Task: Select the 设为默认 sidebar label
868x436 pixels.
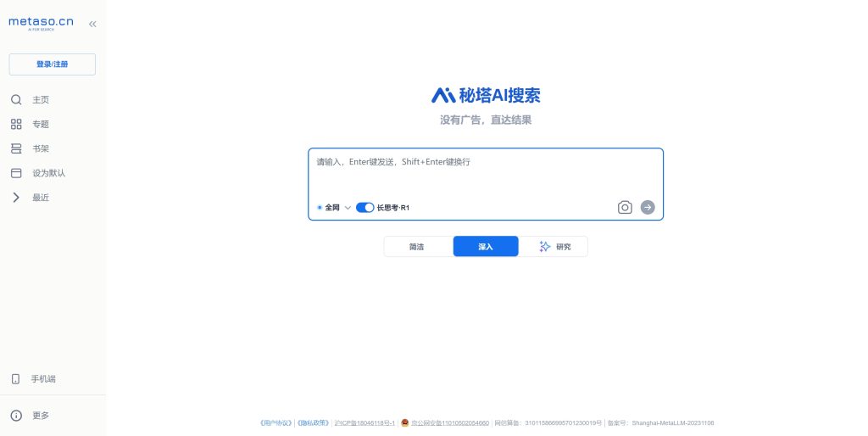Action: coord(48,173)
